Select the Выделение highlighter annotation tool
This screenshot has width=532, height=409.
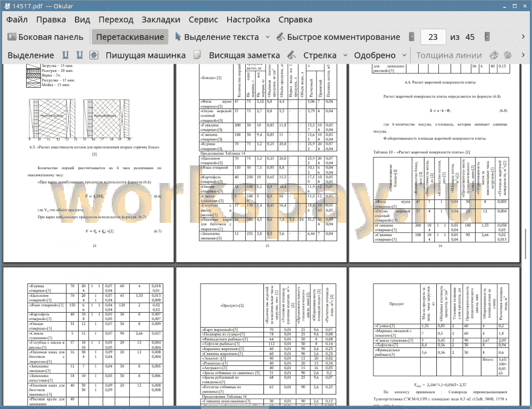[x=31, y=55]
